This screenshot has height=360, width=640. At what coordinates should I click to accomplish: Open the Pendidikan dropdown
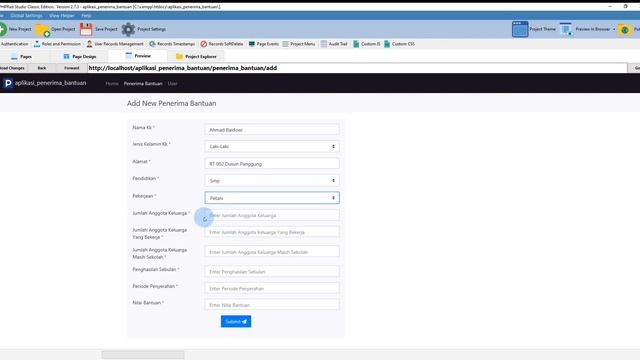click(x=272, y=180)
